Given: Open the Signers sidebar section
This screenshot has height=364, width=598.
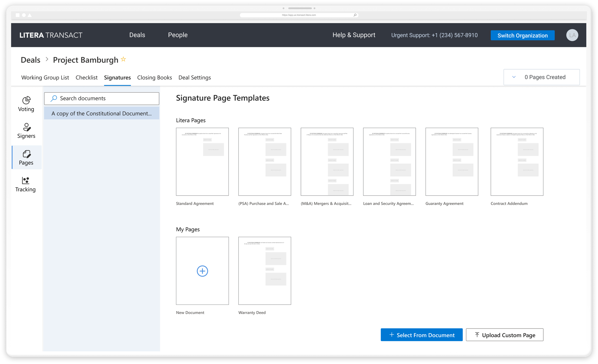Looking at the screenshot, I should point(26,130).
